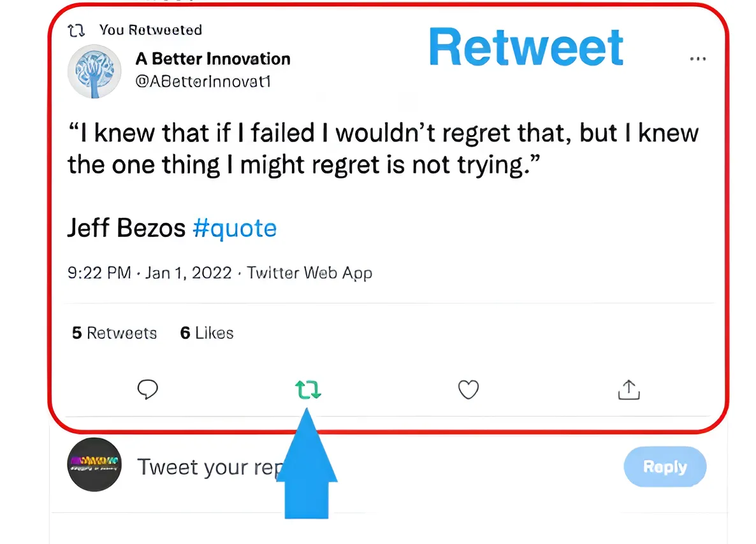Undo retweet with the green retweet icon
Image resolution: width=756 pixels, height=544 pixels.
pos(308,389)
